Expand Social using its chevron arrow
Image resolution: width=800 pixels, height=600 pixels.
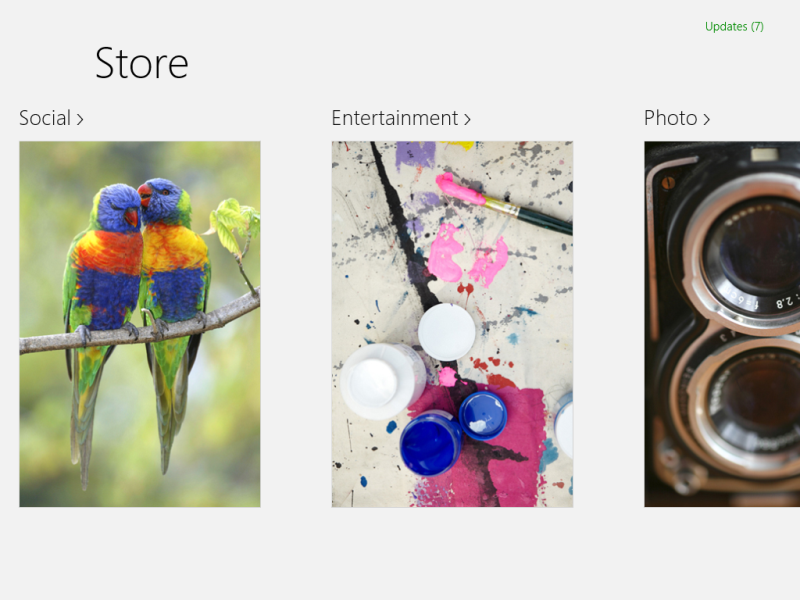tap(80, 120)
